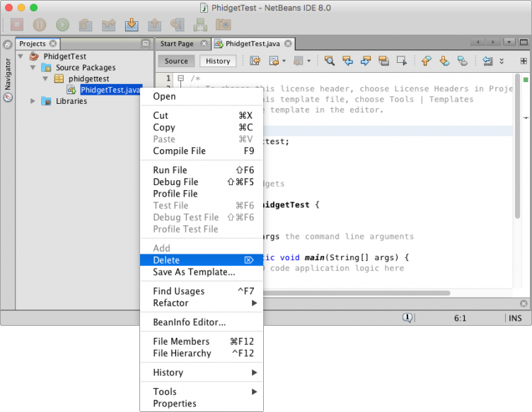Maximize editor window button in tab bar
The height and width of the screenshot is (412, 532).
point(524,42)
